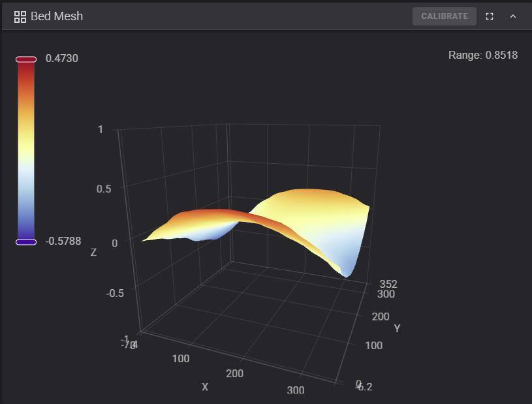The image size is (532, 404).
Task: Click the Bed Mesh panel title
Action: [x=57, y=16]
